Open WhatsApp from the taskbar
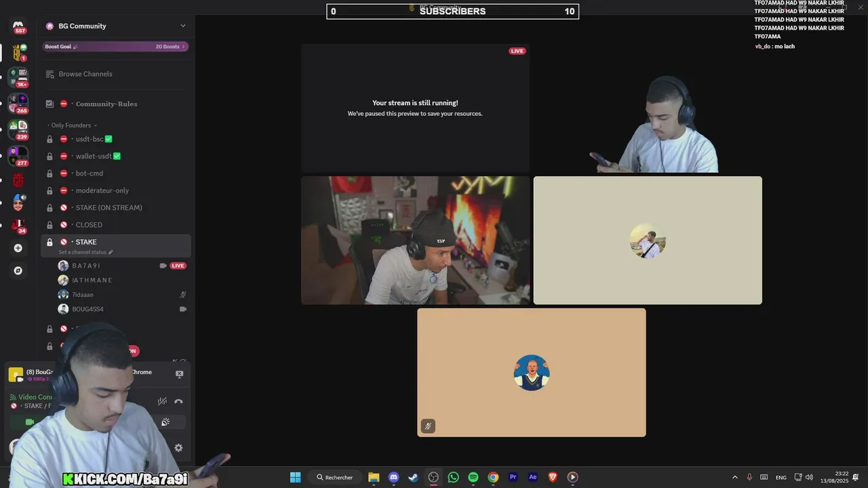 [454, 477]
